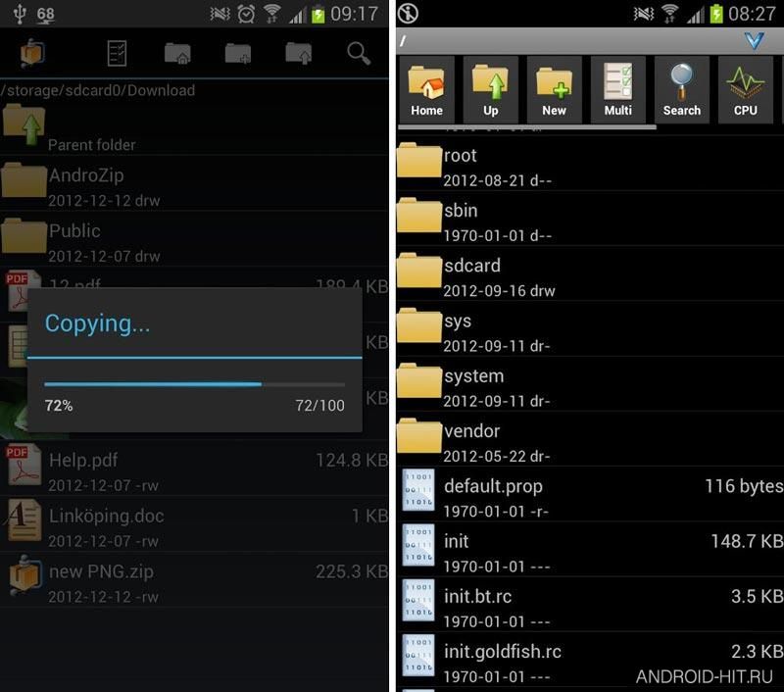
Task: Select the default.prop file
Action: [x=590, y=496]
